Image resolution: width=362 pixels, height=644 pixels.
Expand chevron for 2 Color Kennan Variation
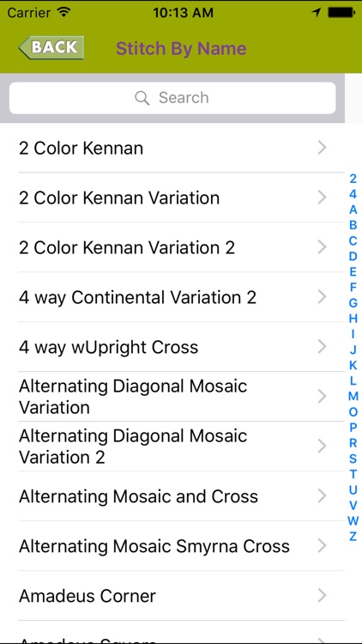(x=323, y=197)
